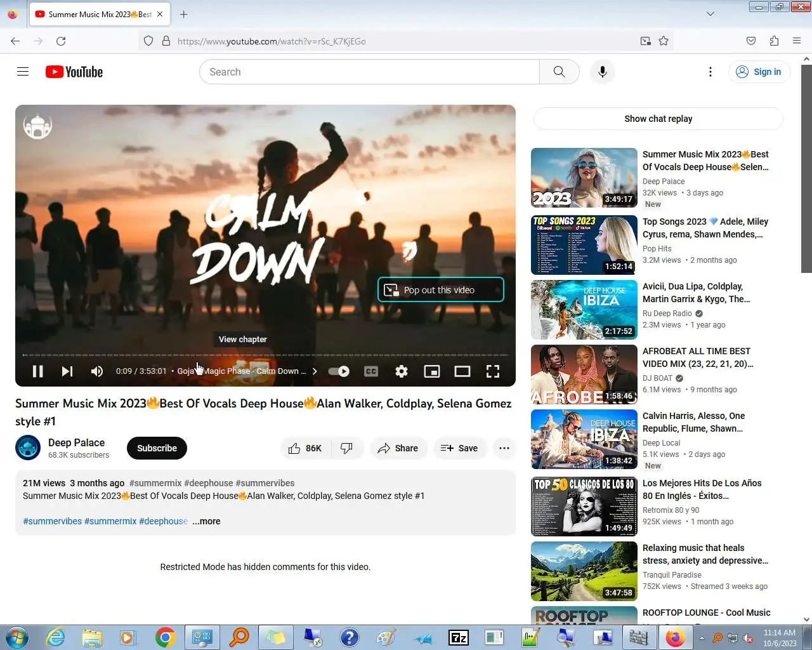View site security lock icon
The height and width of the screenshot is (650, 812).
(166, 41)
